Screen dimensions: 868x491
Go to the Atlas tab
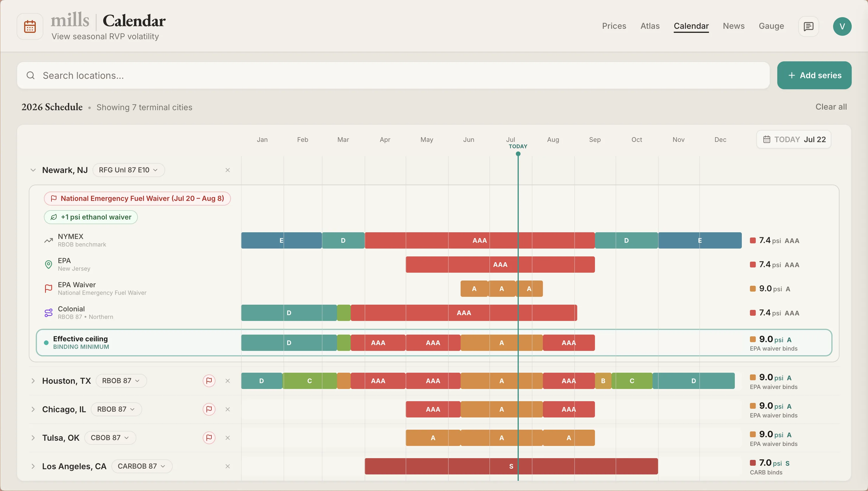click(650, 26)
